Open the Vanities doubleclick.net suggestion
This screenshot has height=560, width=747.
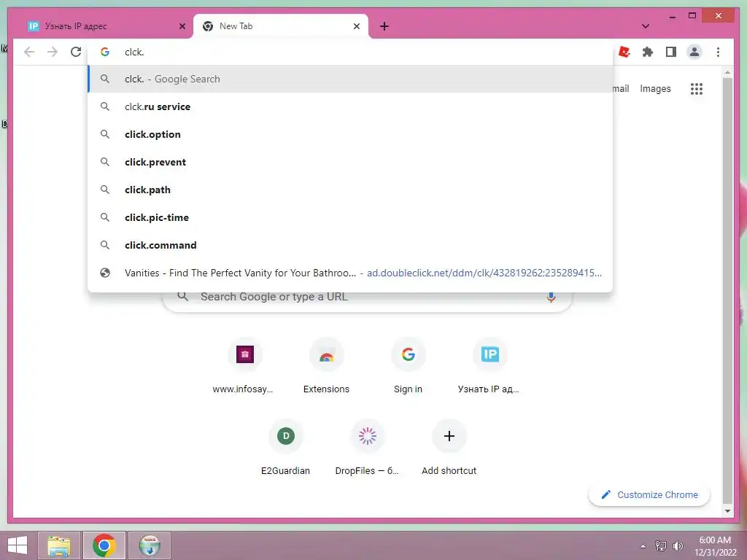[350, 273]
